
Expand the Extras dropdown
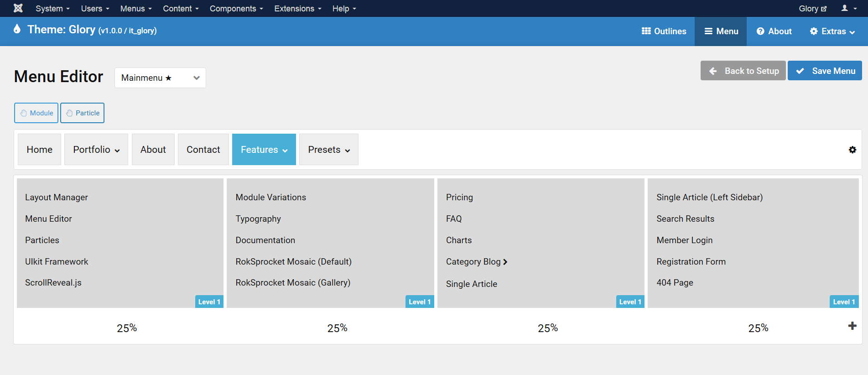click(832, 31)
